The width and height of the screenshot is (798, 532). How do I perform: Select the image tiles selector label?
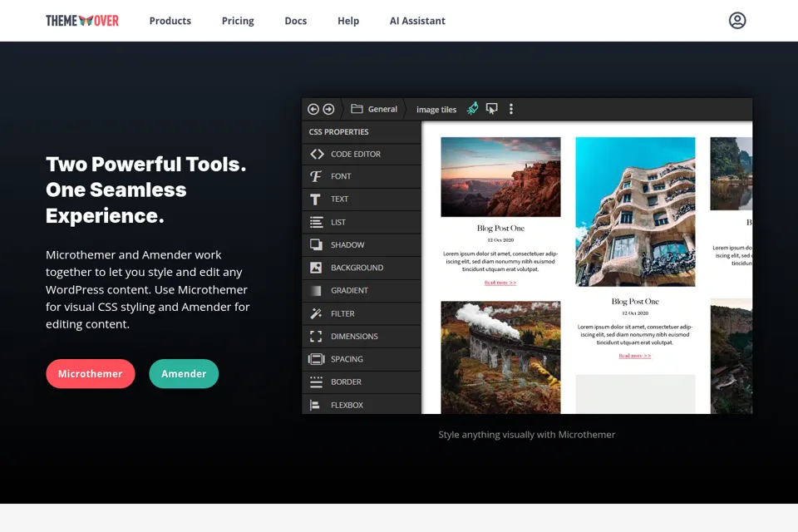436,110
